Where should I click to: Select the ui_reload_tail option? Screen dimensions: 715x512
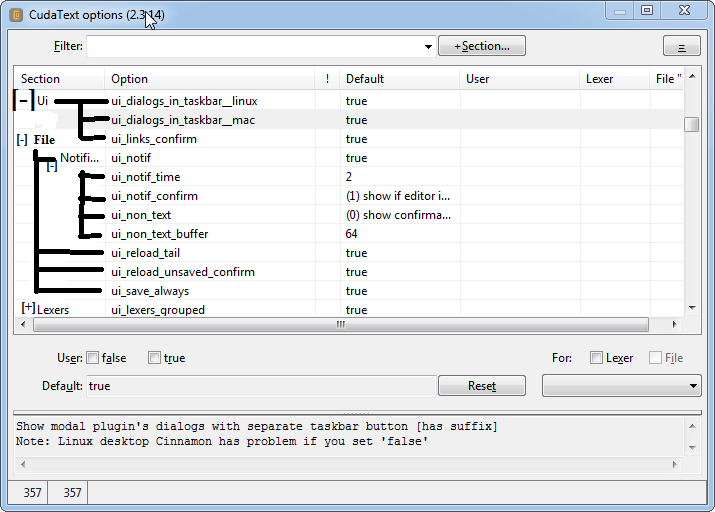[x=145, y=253]
